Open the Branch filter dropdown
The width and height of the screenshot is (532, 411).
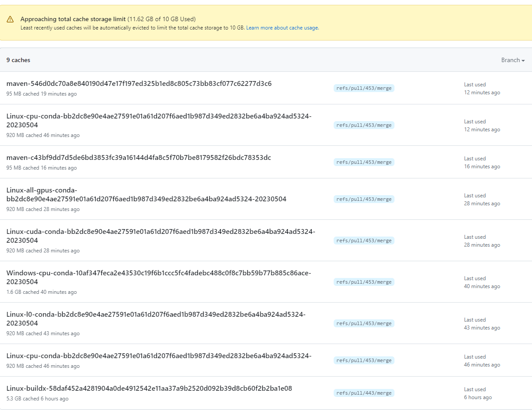pyautogui.click(x=513, y=60)
